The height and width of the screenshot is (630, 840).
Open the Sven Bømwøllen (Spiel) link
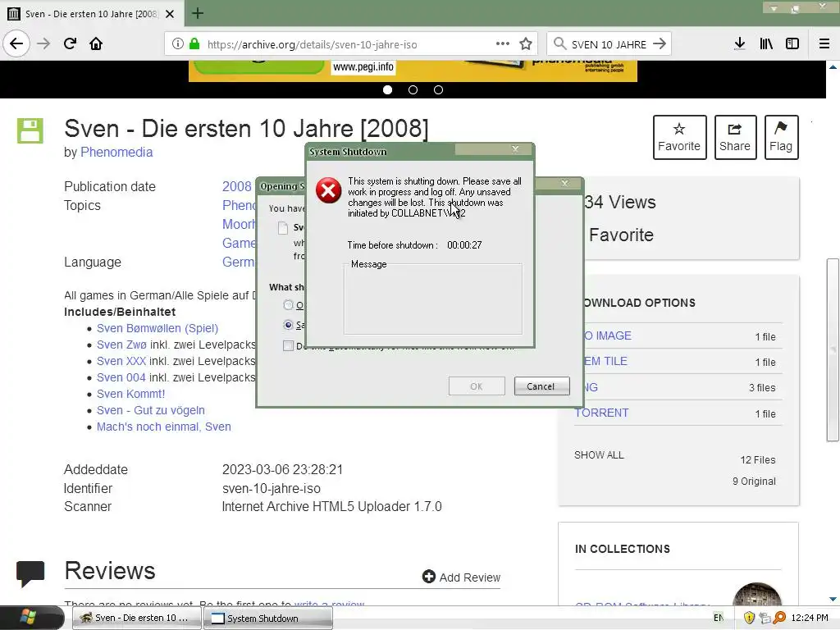pos(157,328)
